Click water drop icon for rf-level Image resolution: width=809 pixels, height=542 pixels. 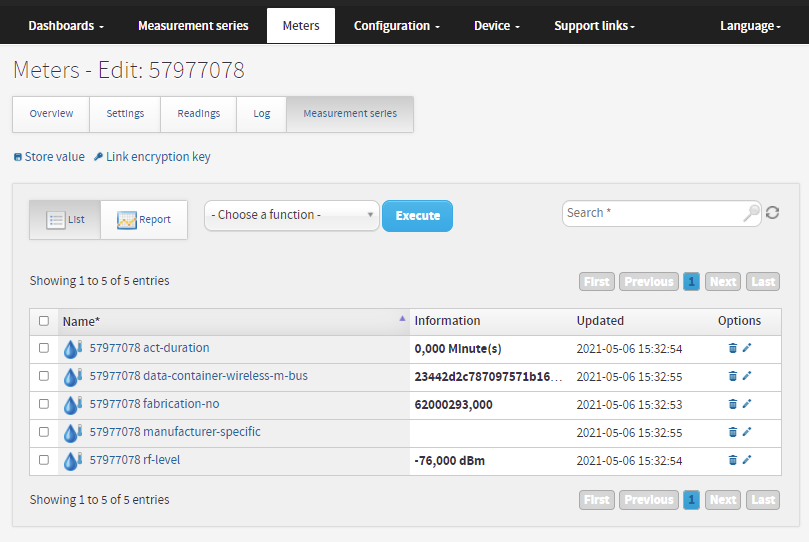click(73, 461)
